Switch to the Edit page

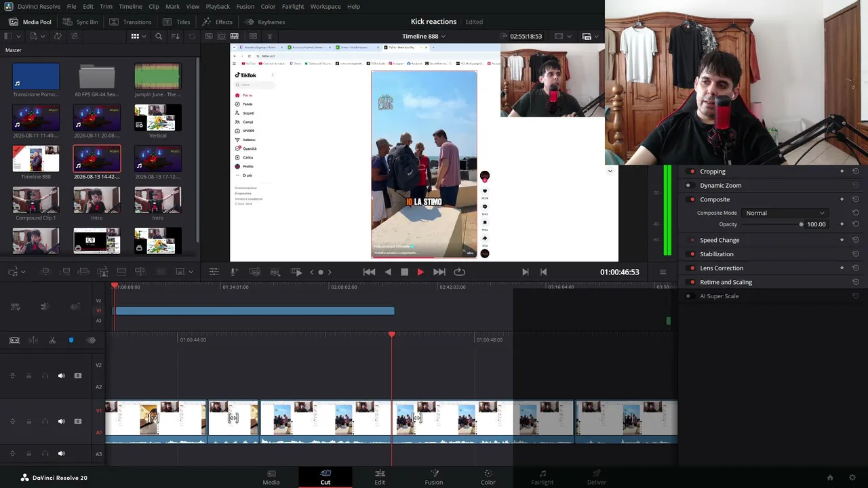[380, 477]
